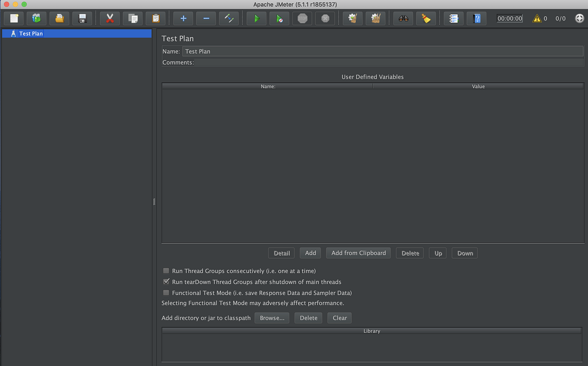Create a new test plan
This screenshot has width=588, height=366.
tap(13, 18)
